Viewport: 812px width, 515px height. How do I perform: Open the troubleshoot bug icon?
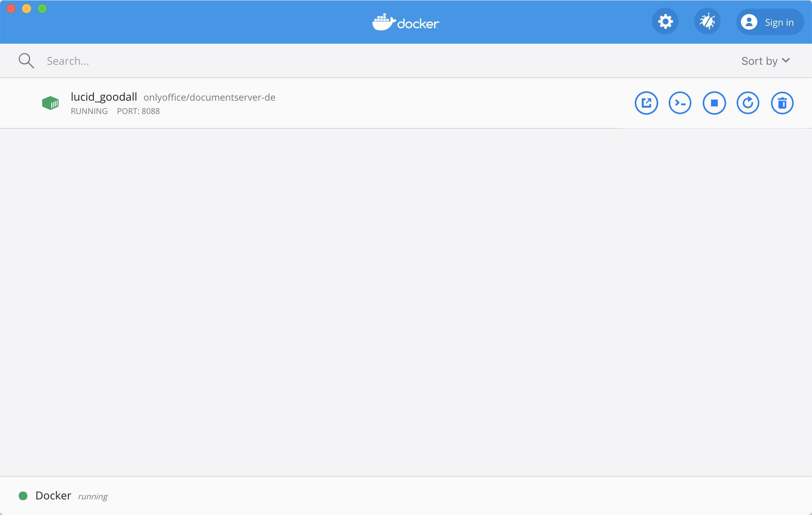click(x=707, y=21)
